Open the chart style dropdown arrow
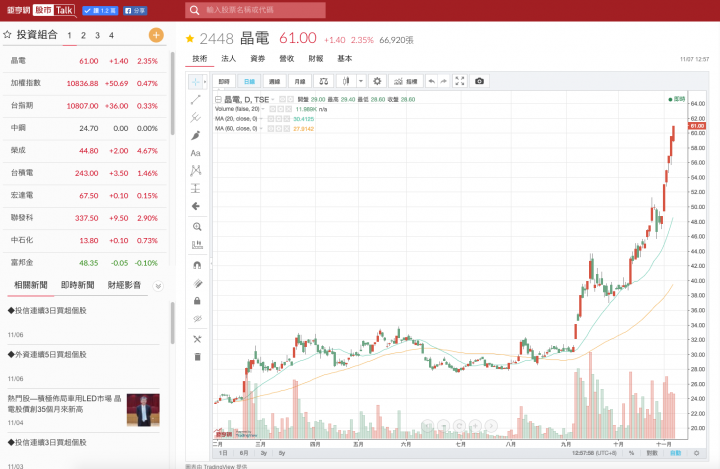Viewport: 720px width, 469px height. pyautogui.click(x=361, y=81)
